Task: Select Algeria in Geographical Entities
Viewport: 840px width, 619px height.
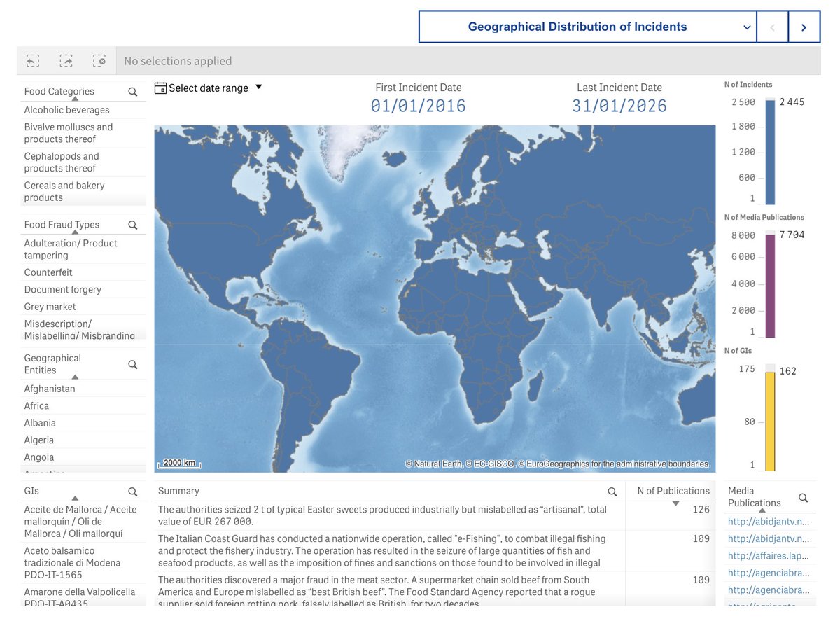Action: tap(83, 440)
